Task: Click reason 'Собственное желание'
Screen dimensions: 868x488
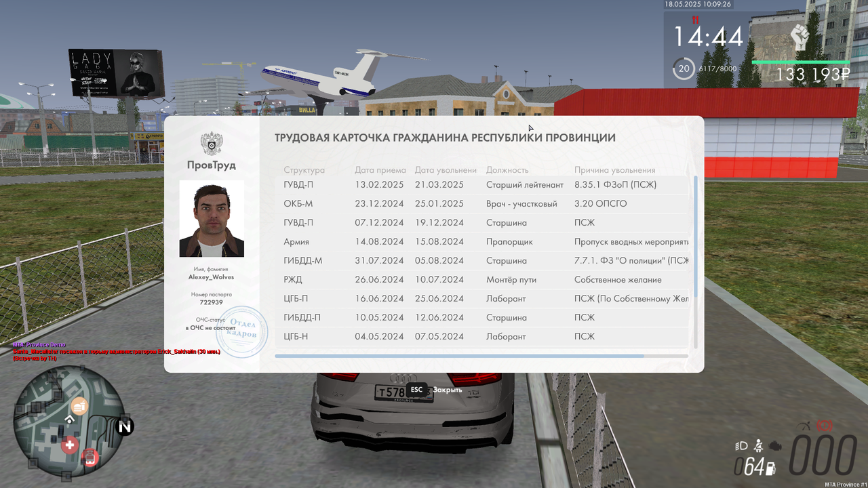Action: click(x=618, y=280)
